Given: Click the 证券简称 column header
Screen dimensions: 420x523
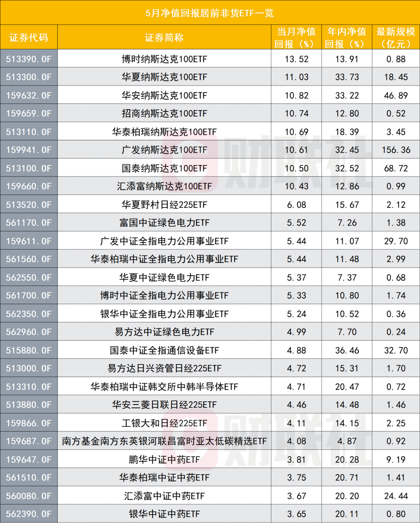Looking at the screenshot, I should tap(164, 38).
